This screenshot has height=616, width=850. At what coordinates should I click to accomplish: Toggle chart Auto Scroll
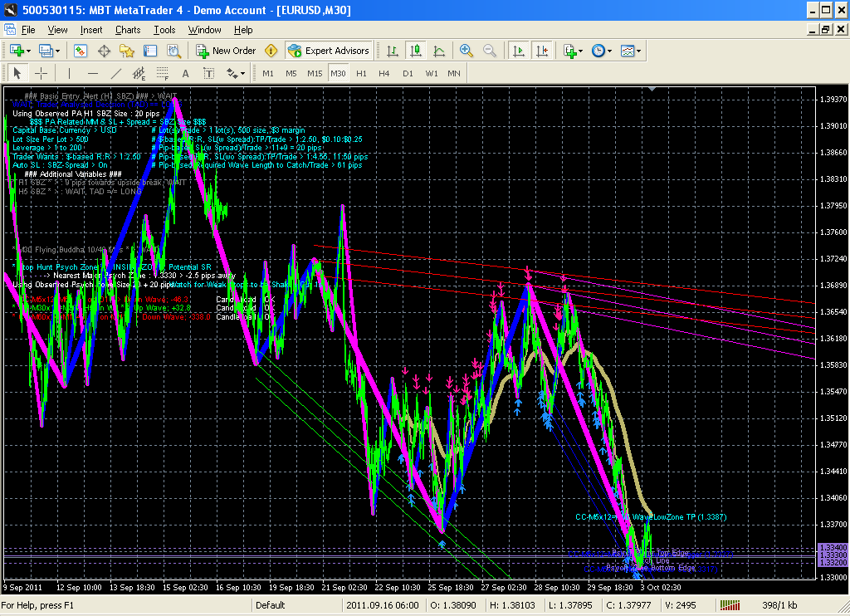[x=519, y=51]
